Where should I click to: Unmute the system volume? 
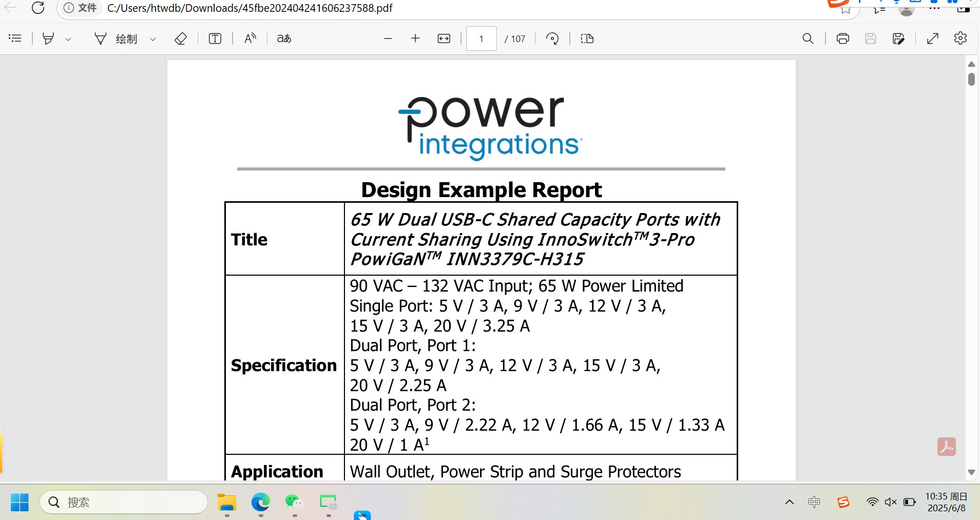coord(891,502)
